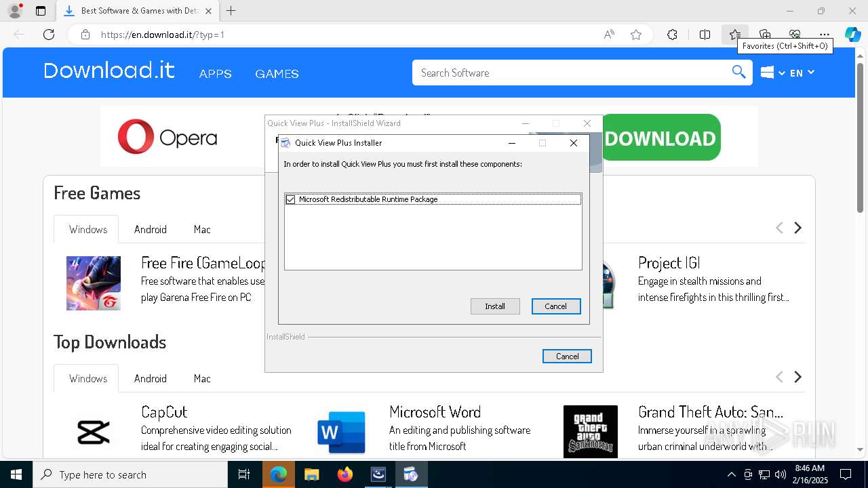Click the Read aloud icon
The width and height of the screenshot is (868, 488).
point(609,35)
